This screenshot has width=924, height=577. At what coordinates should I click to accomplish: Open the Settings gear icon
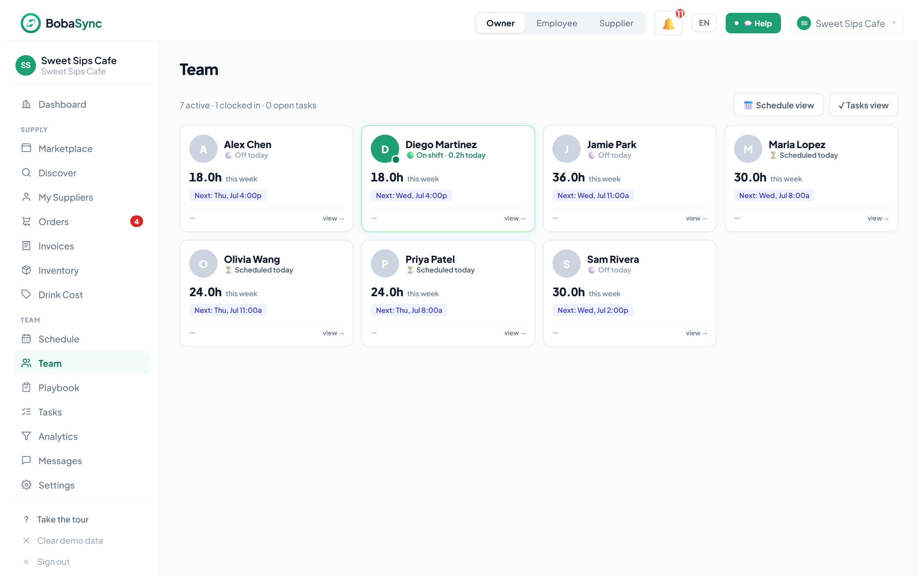pos(26,485)
